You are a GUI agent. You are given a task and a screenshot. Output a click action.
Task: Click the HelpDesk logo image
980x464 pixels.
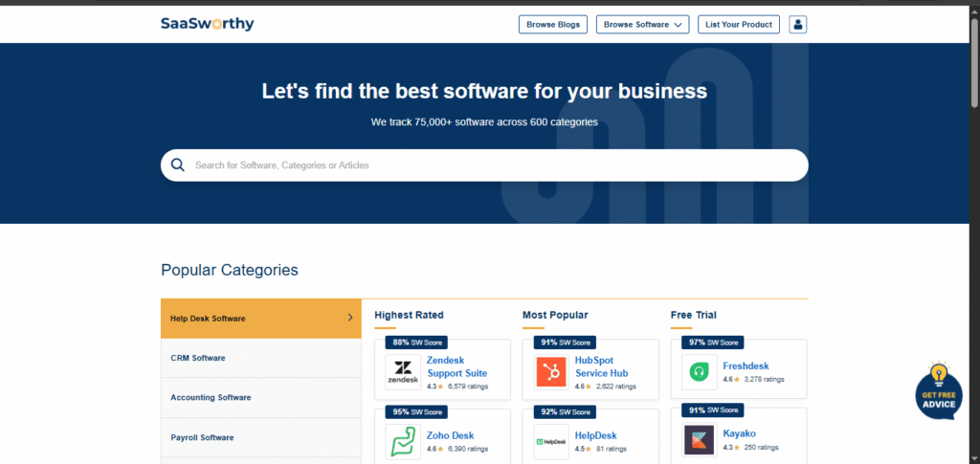[550, 441]
